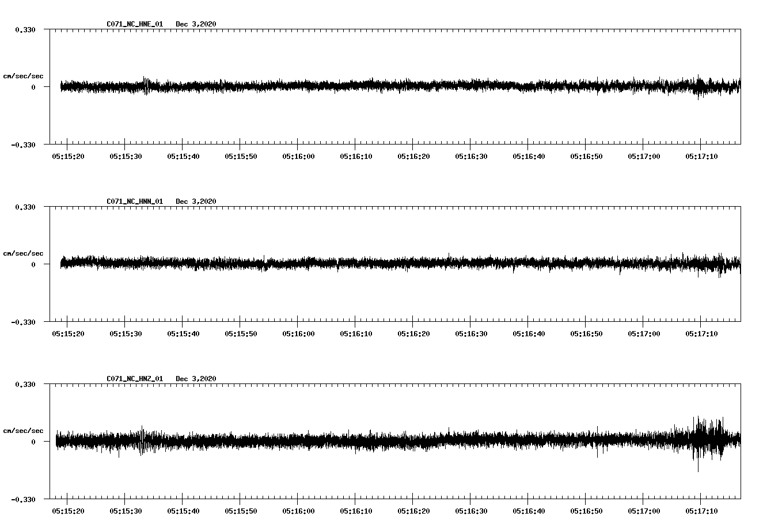Click the Dec 3,2020 date on top plot
This screenshot has height=532, width=782.
(x=196, y=24)
